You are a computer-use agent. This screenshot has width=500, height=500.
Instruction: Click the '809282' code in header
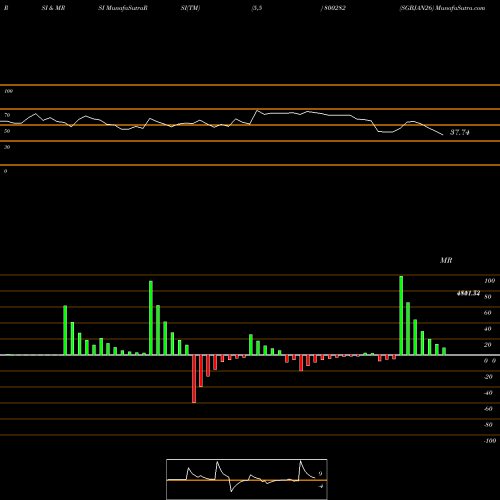click(334, 8)
